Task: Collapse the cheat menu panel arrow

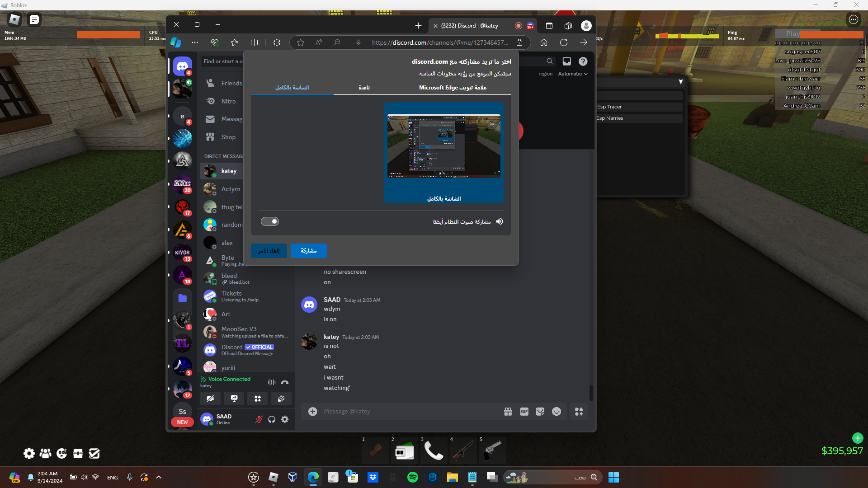Action: [680, 82]
